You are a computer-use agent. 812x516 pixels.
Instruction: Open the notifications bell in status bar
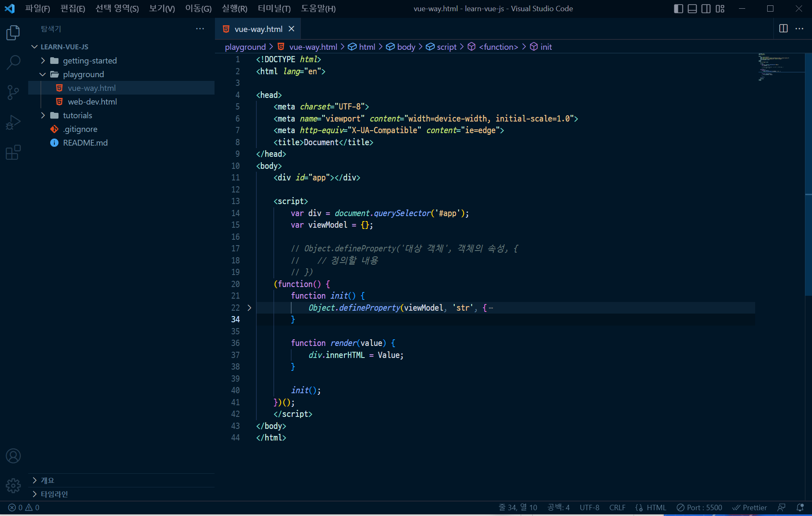pos(800,507)
